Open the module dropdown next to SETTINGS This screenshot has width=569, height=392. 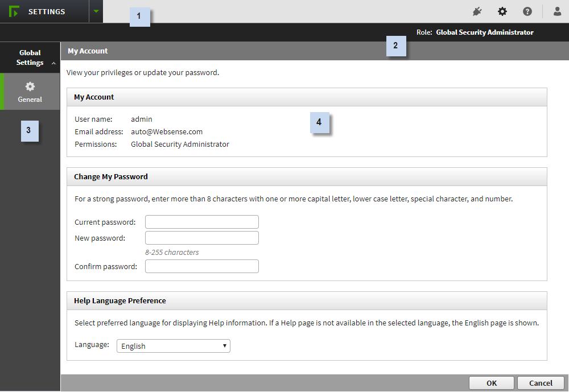[x=96, y=11]
